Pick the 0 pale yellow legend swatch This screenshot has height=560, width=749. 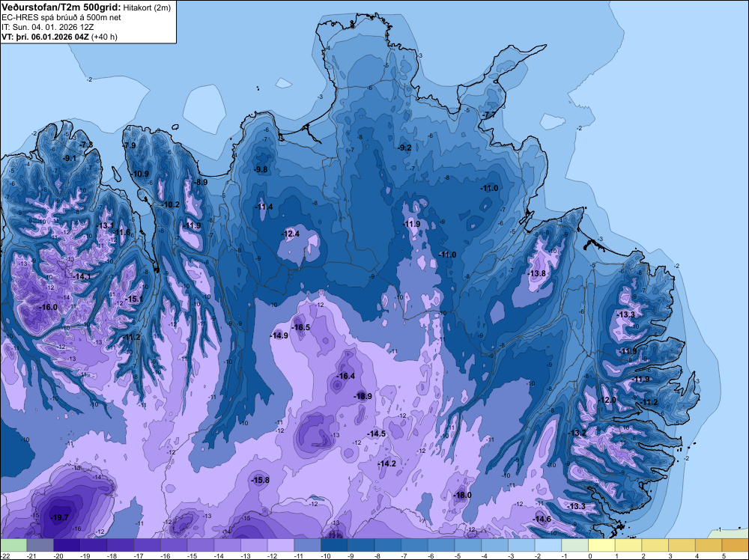point(601,545)
